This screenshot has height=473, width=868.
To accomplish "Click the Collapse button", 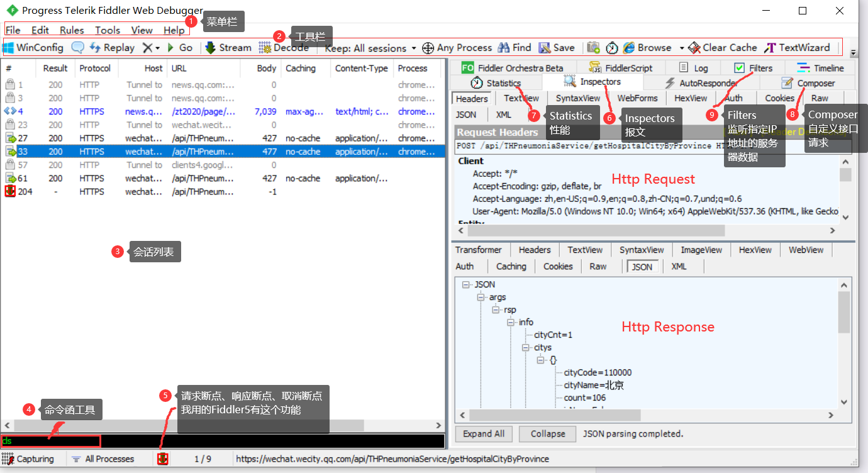I will (x=548, y=434).
